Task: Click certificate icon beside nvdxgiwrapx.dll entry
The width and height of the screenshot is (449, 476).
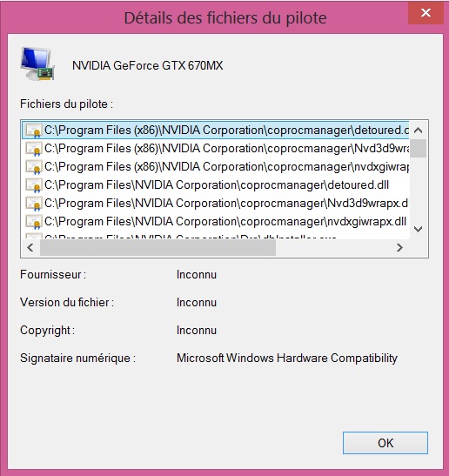Action: tap(33, 222)
